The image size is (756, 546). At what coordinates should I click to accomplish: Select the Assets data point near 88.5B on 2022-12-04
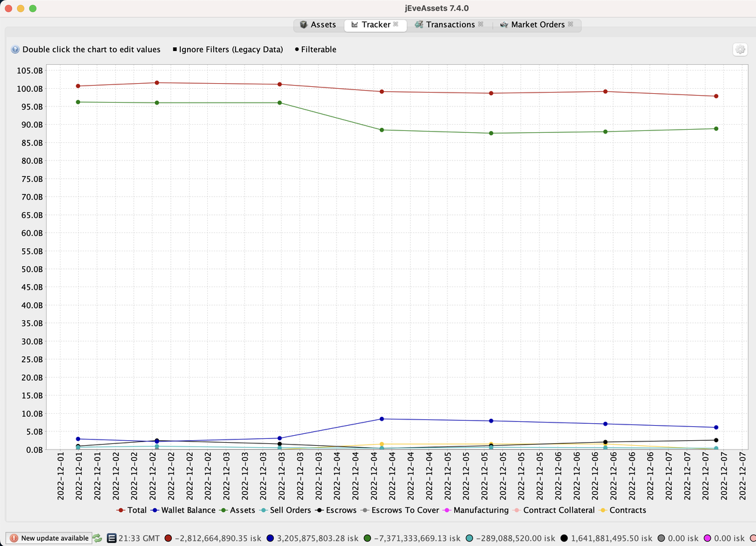tap(382, 130)
